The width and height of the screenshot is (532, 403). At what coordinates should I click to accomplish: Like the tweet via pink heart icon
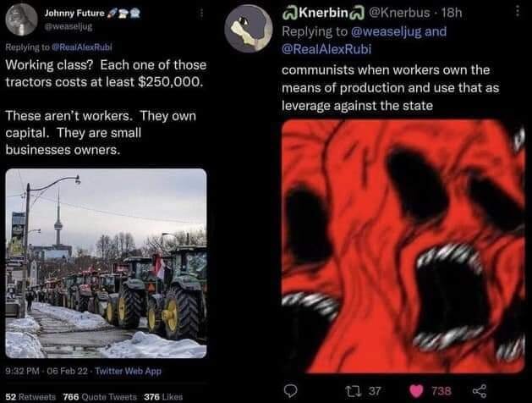tap(416, 391)
